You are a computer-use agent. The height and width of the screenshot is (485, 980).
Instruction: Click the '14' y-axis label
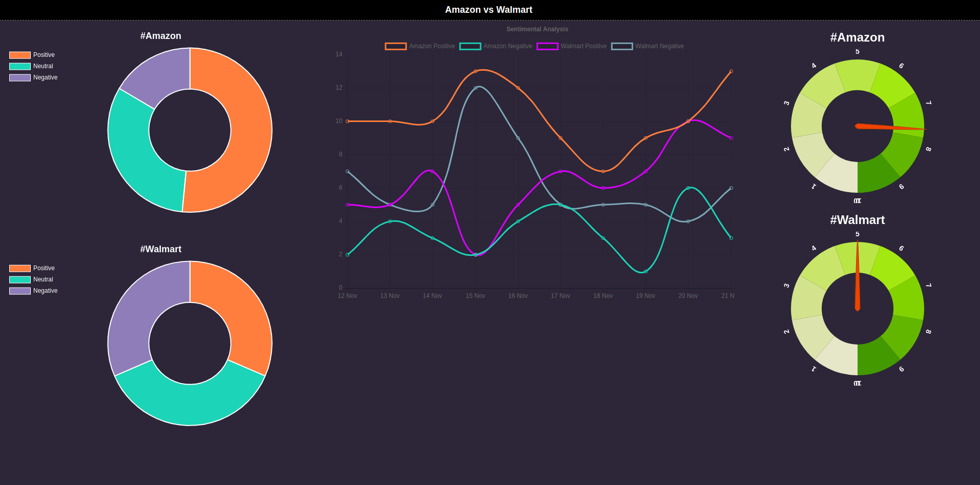tap(339, 54)
